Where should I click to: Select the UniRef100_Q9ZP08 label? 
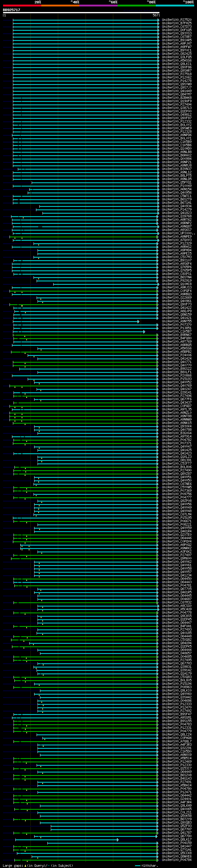pyautogui.click(x=177, y=501)
